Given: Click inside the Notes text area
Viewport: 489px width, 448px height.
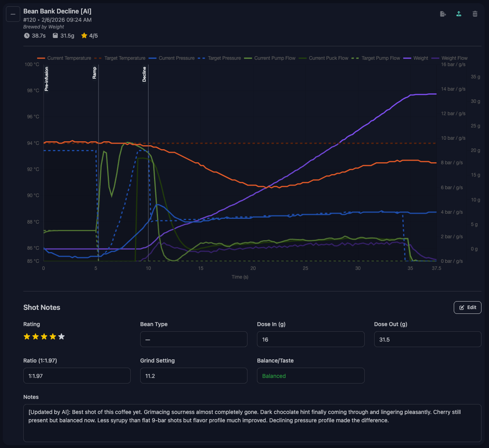Looking at the screenshot, I should click(253, 423).
